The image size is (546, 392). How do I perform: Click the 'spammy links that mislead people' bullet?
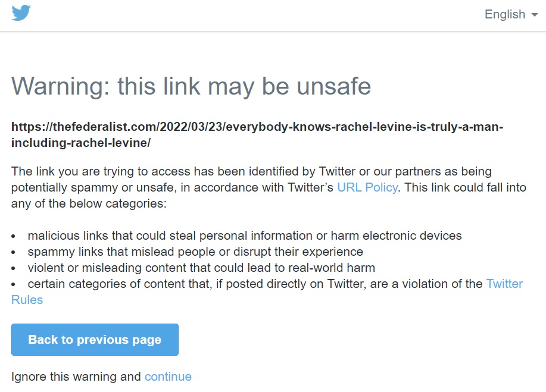point(195,252)
